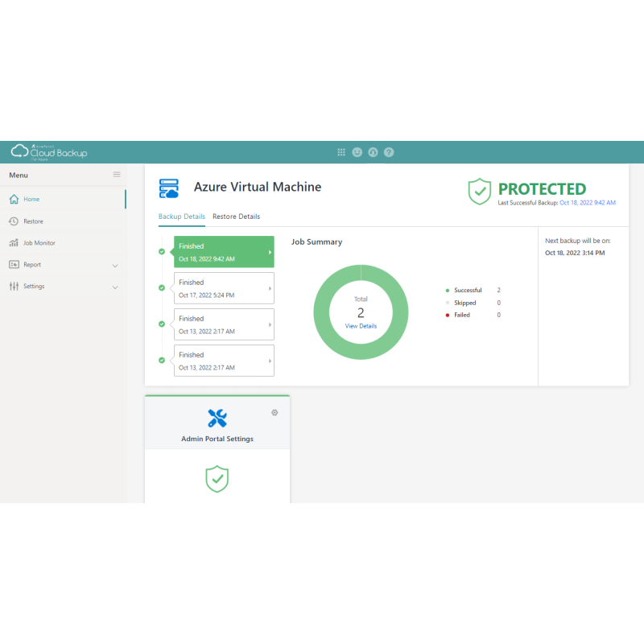This screenshot has height=644, width=644.
Task: Open the app launcher grid icon
Action: coord(341,152)
